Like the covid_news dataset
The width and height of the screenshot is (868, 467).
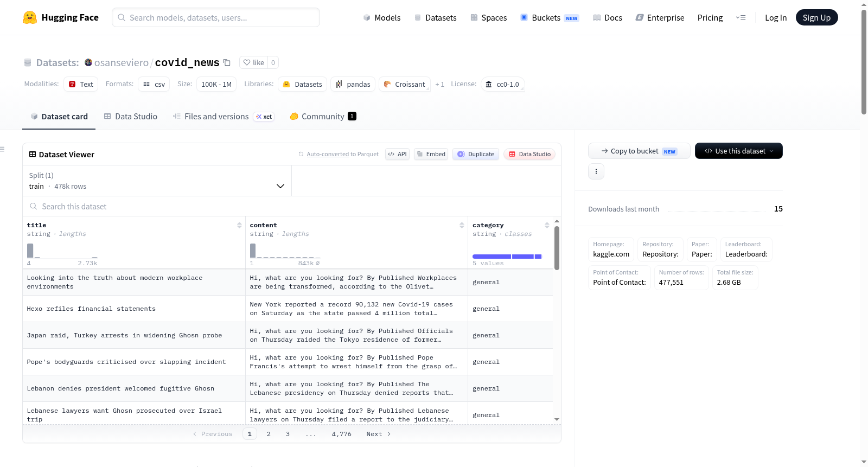pyautogui.click(x=253, y=62)
